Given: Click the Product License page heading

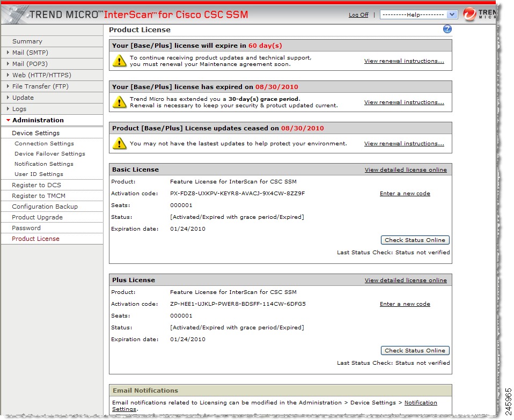Looking at the screenshot, I should [139, 30].
